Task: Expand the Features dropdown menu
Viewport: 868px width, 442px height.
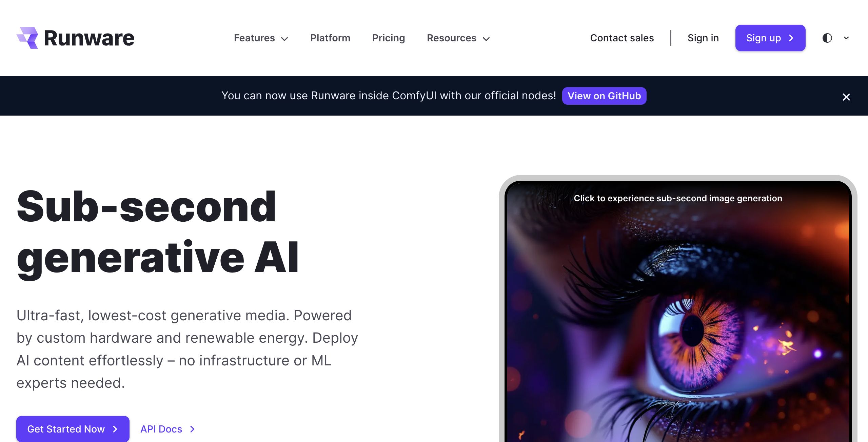Action: click(x=261, y=38)
